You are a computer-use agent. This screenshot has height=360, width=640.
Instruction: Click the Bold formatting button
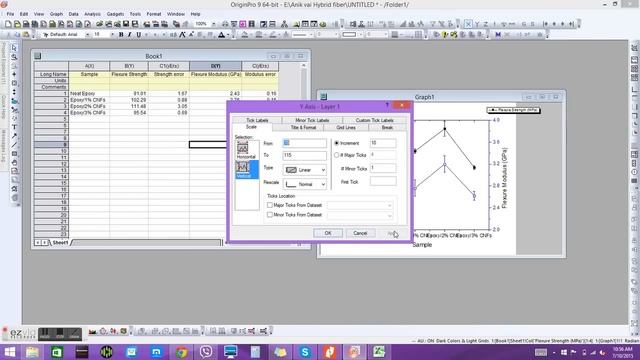point(121,35)
